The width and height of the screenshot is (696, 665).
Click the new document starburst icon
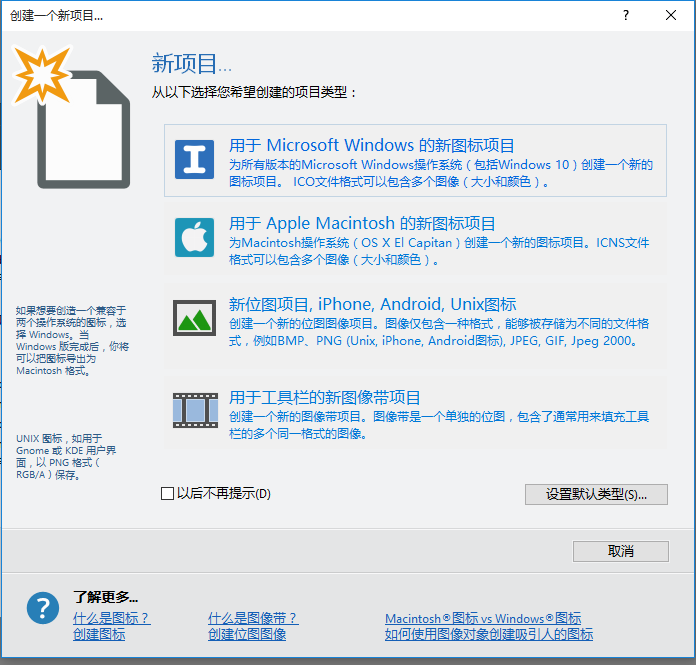(x=71, y=118)
